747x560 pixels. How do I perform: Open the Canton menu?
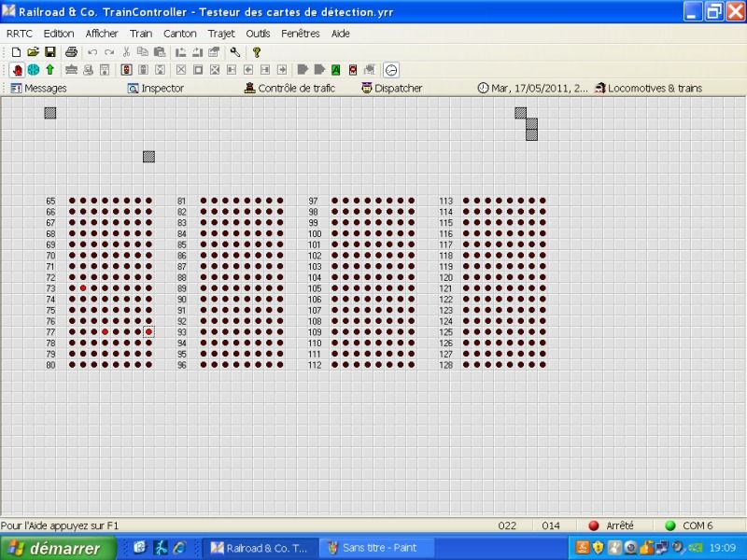click(180, 34)
